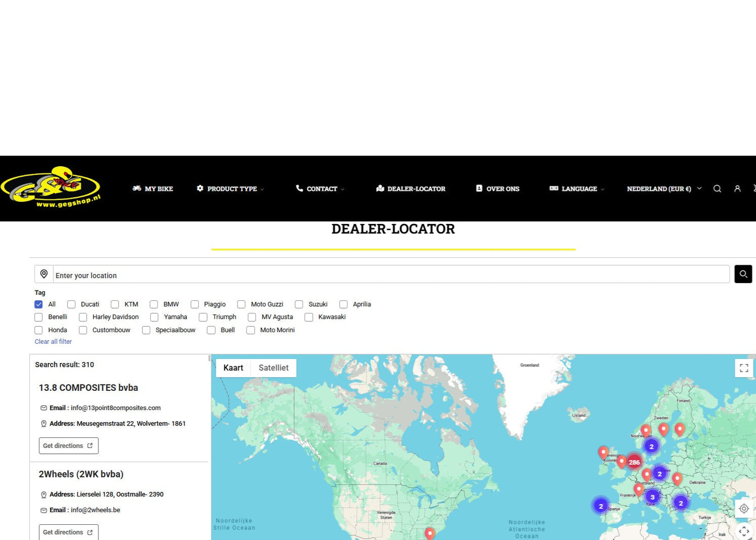The height and width of the screenshot is (540, 756).
Task: Click the 286 dealer cluster marker
Action: pyautogui.click(x=634, y=462)
